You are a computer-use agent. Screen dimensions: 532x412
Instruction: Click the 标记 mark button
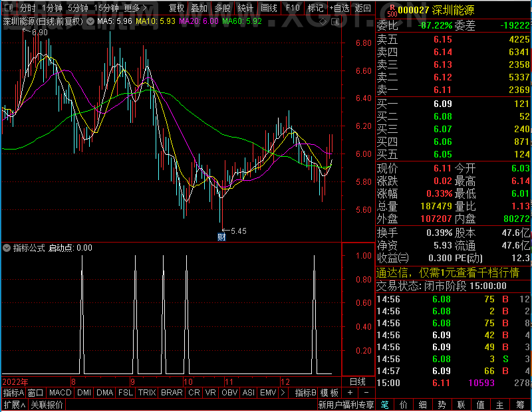pyautogui.click(x=315, y=8)
